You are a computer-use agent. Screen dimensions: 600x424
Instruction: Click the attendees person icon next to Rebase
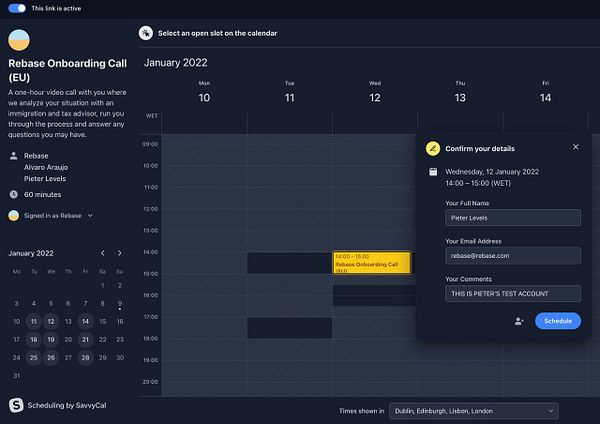(14, 156)
